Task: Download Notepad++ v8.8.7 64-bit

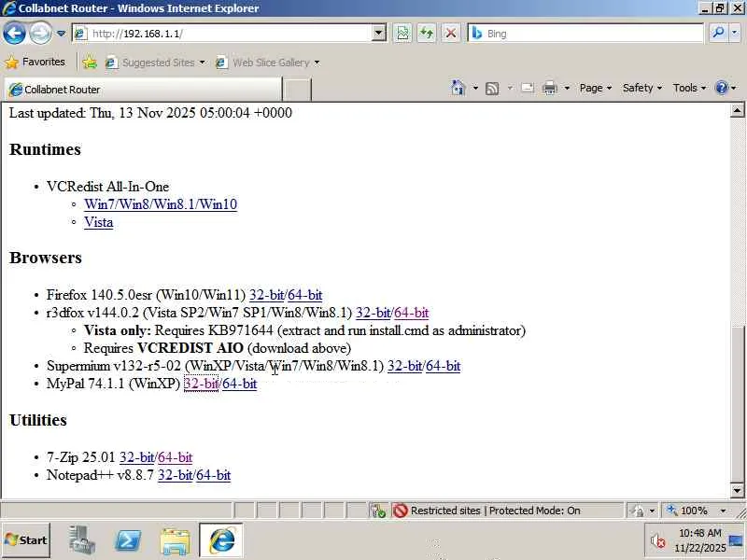Action: [x=214, y=475]
